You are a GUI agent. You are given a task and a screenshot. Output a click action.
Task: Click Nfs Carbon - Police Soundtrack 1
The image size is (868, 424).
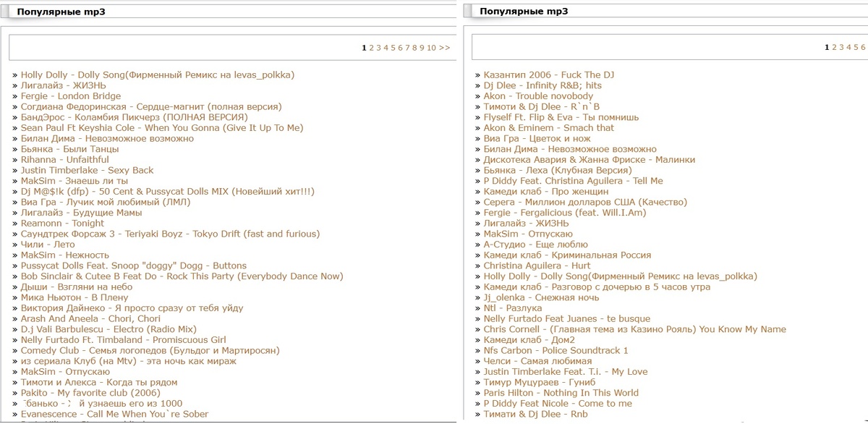tap(556, 351)
